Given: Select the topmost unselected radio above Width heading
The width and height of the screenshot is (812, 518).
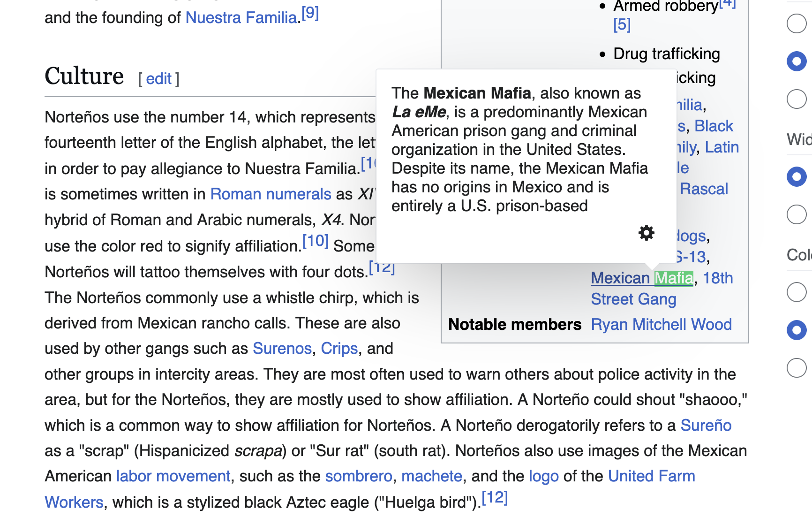Looking at the screenshot, I should pyautogui.click(x=797, y=23).
